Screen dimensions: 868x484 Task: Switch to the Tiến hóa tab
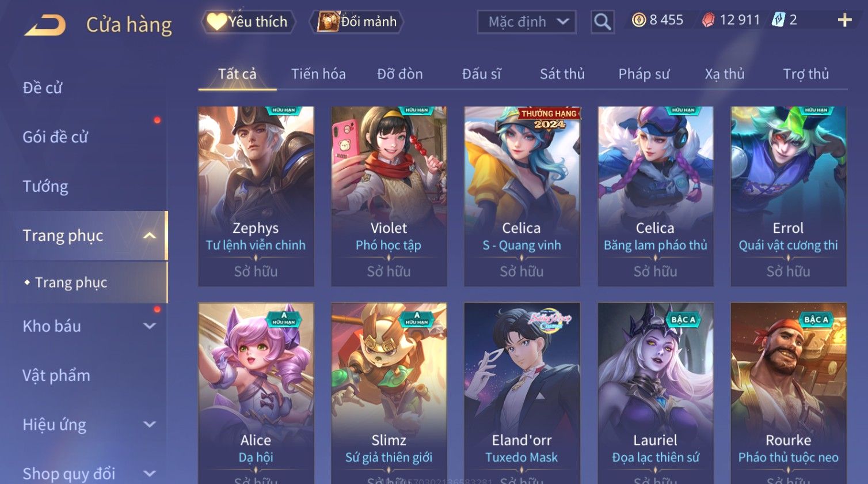[x=318, y=74]
